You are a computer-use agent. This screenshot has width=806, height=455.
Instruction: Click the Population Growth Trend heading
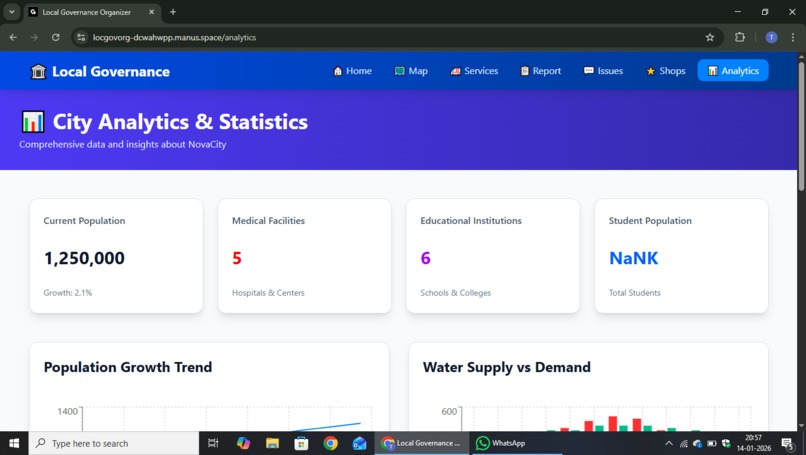click(x=127, y=367)
